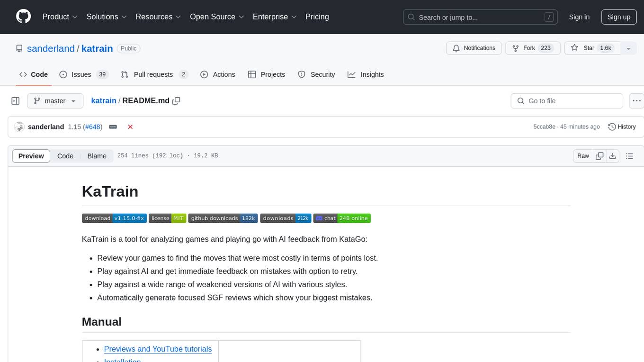Open commit 5ccab8e
Viewport: 644px width, 362px height.
point(545,127)
